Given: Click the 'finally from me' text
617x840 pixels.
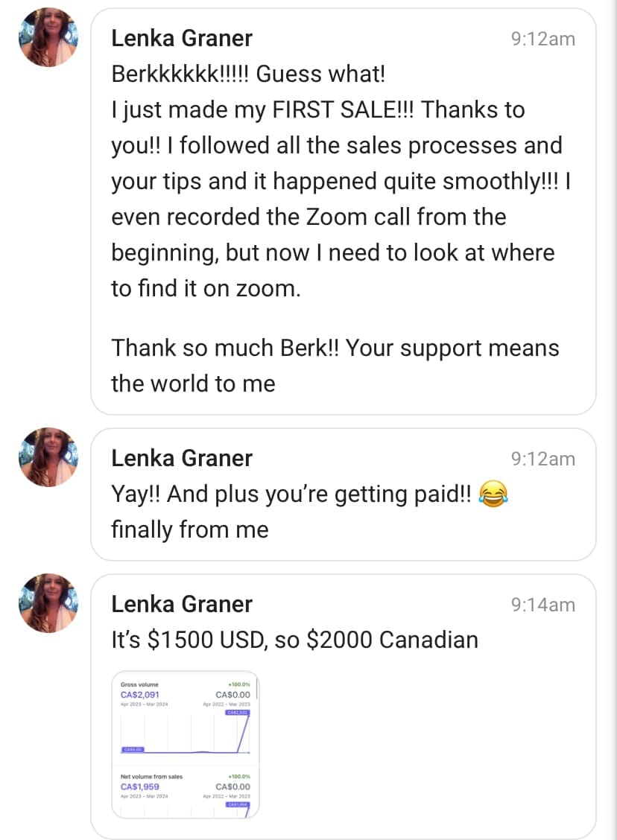Looking at the screenshot, I should 189,529.
